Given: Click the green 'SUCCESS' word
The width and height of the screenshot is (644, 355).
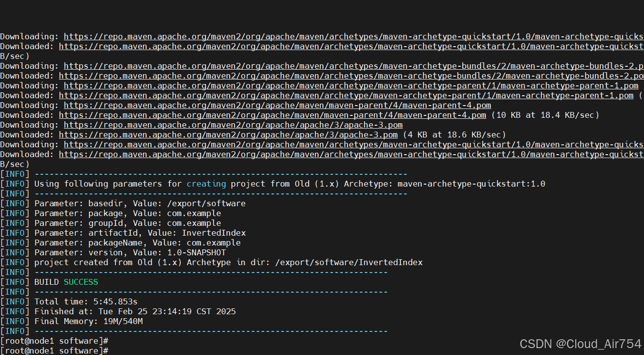Looking at the screenshot, I should pos(81,282).
